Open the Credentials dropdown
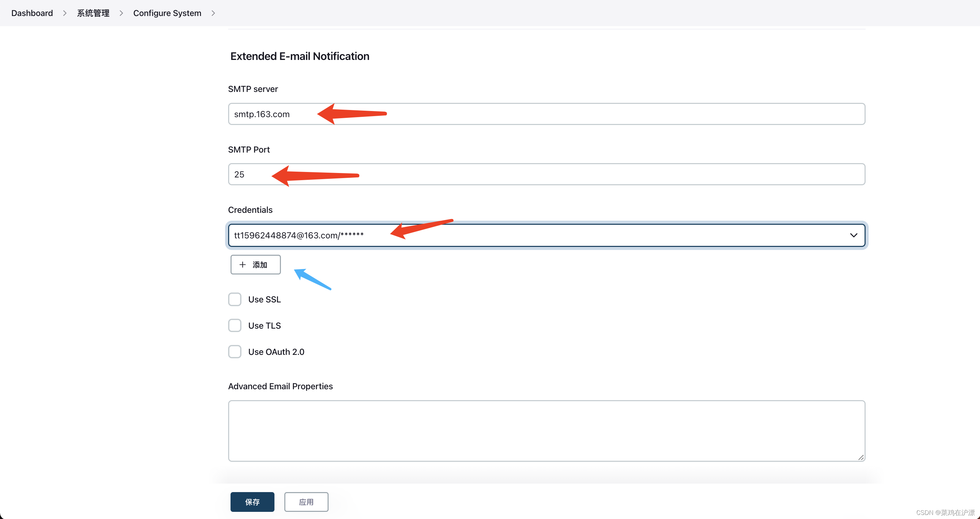980x519 pixels. (533, 235)
